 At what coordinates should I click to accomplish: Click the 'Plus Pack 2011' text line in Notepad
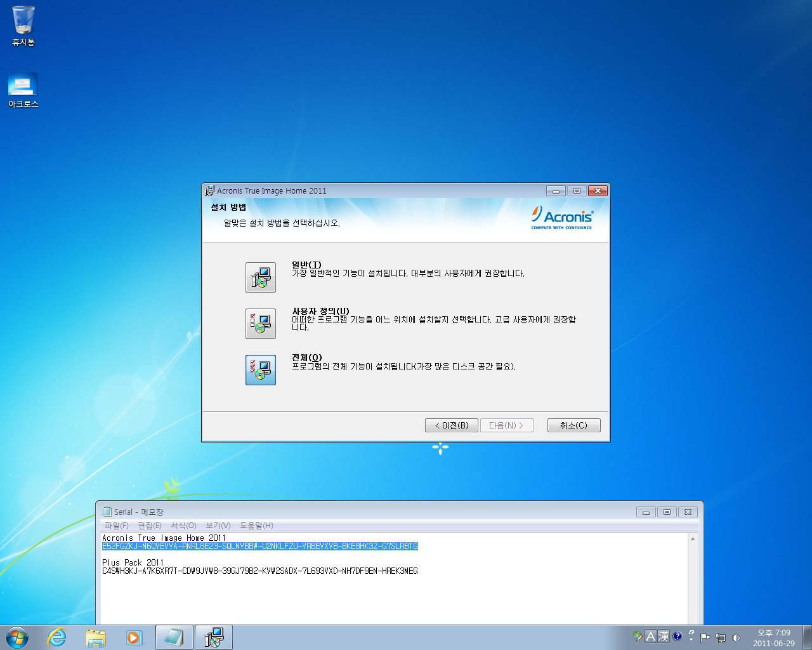point(133,562)
